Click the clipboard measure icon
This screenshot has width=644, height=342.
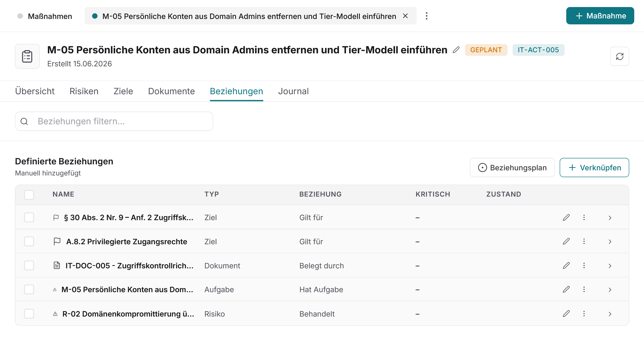coord(27,56)
